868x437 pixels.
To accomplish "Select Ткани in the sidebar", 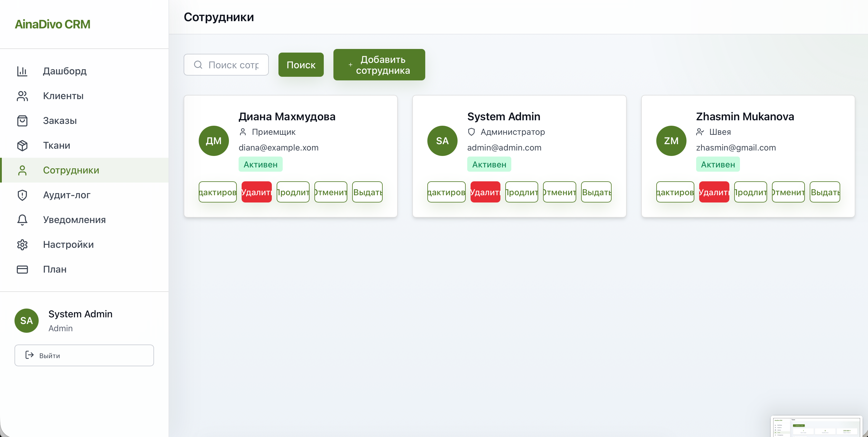I will (84, 146).
